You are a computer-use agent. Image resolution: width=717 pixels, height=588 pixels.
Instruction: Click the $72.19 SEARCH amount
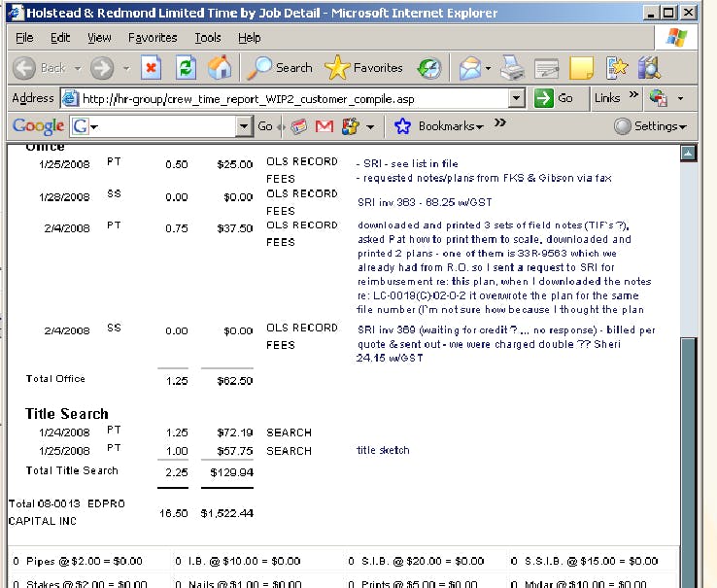coord(234,432)
